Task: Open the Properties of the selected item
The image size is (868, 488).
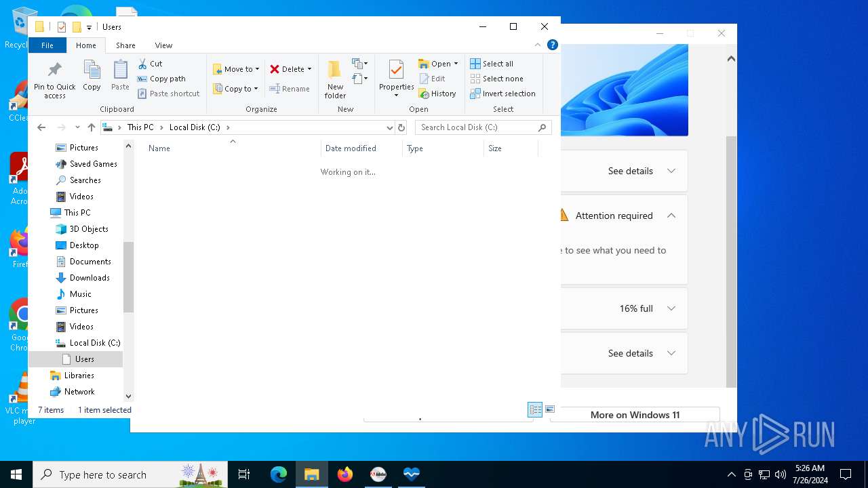Action: [397, 79]
